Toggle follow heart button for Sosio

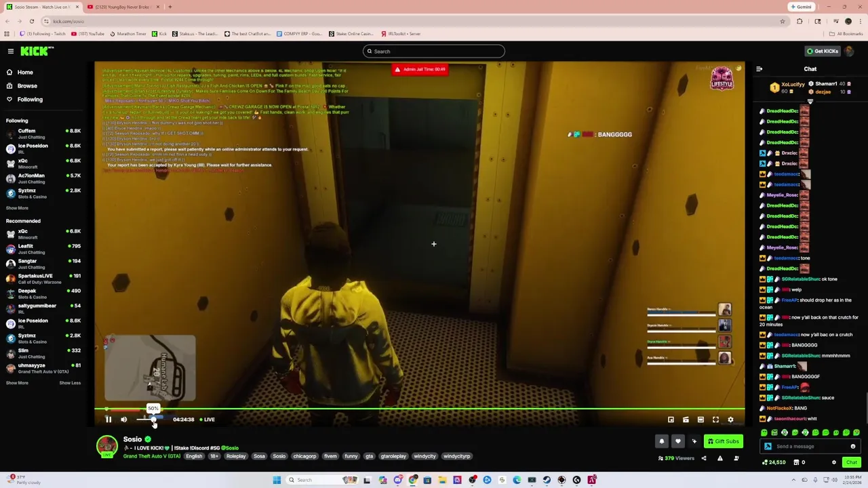[677, 441]
